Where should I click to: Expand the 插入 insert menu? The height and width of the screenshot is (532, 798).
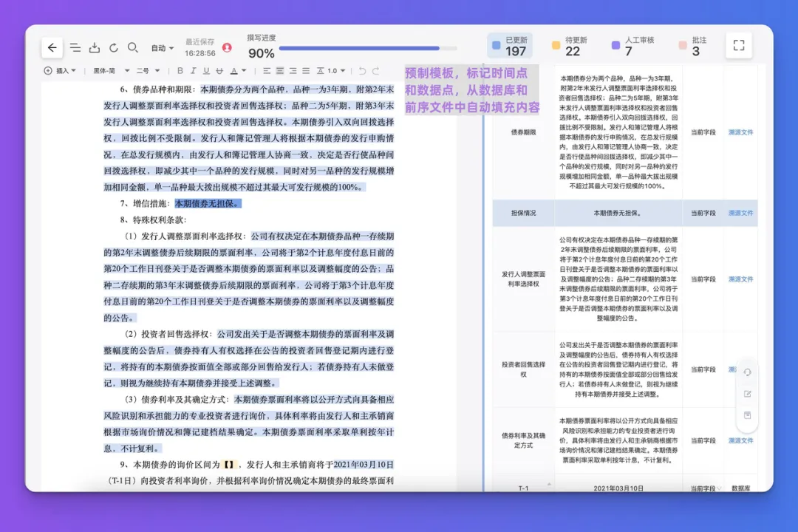pyautogui.click(x=60, y=71)
